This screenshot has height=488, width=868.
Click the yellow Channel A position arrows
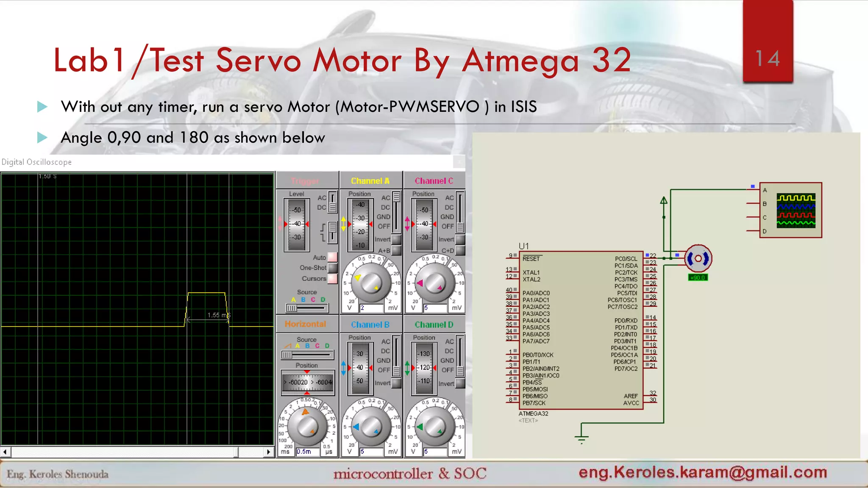[343, 224]
